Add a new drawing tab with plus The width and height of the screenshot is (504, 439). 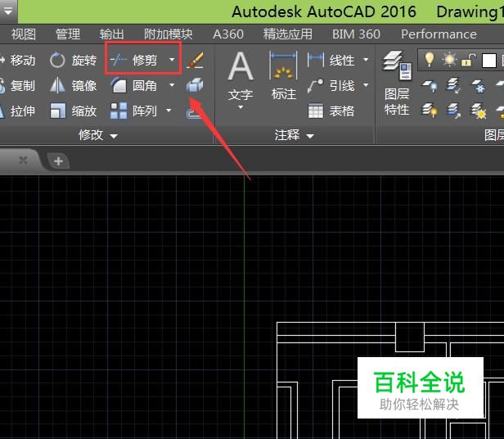[x=58, y=161]
